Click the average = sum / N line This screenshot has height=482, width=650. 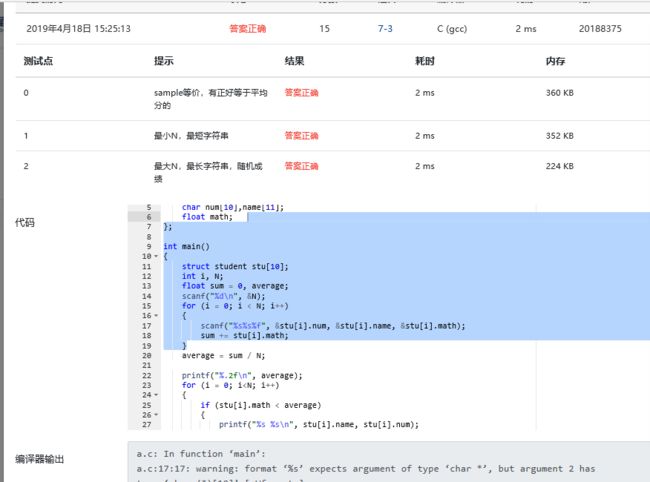[223, 355]
